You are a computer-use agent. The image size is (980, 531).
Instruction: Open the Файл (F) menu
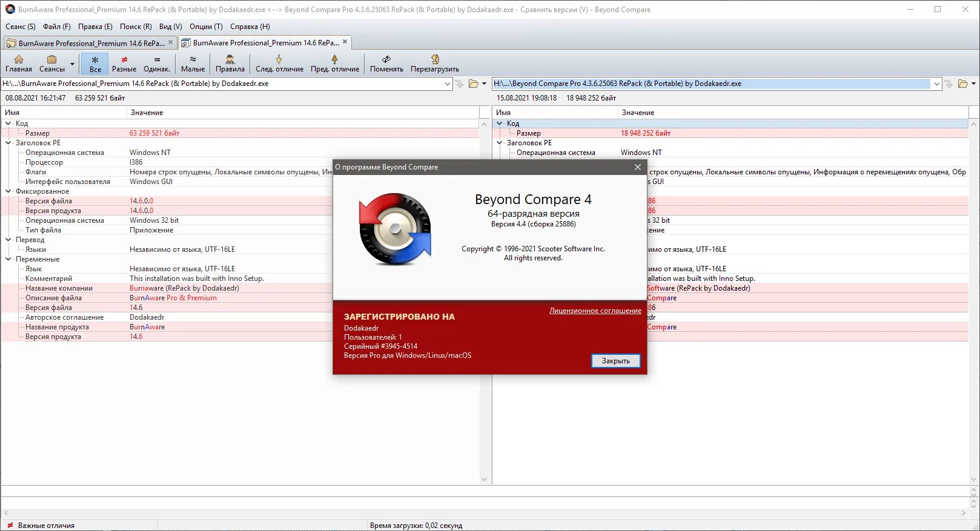coord(57,27)
